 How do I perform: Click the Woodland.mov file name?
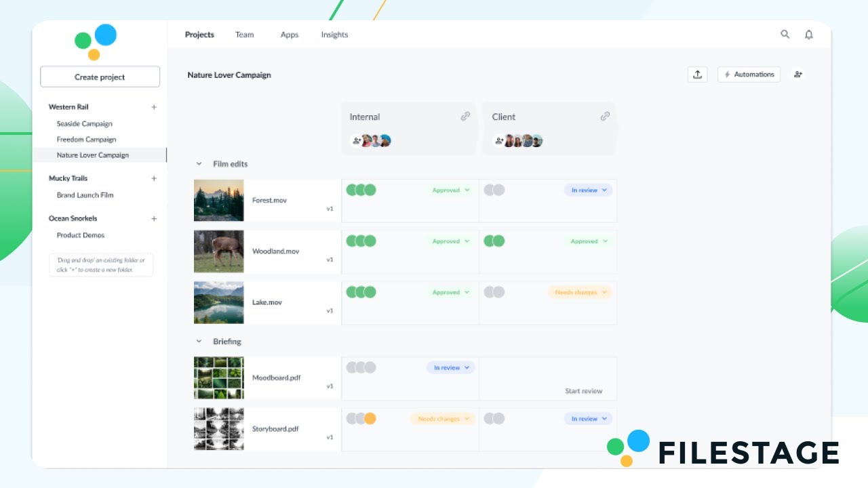click(x=275, y=251)
